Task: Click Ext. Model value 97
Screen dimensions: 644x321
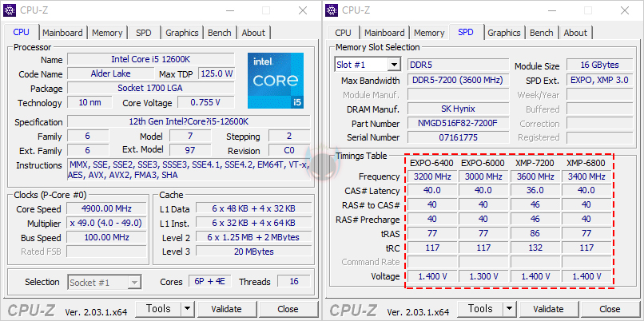Action: 190,150
